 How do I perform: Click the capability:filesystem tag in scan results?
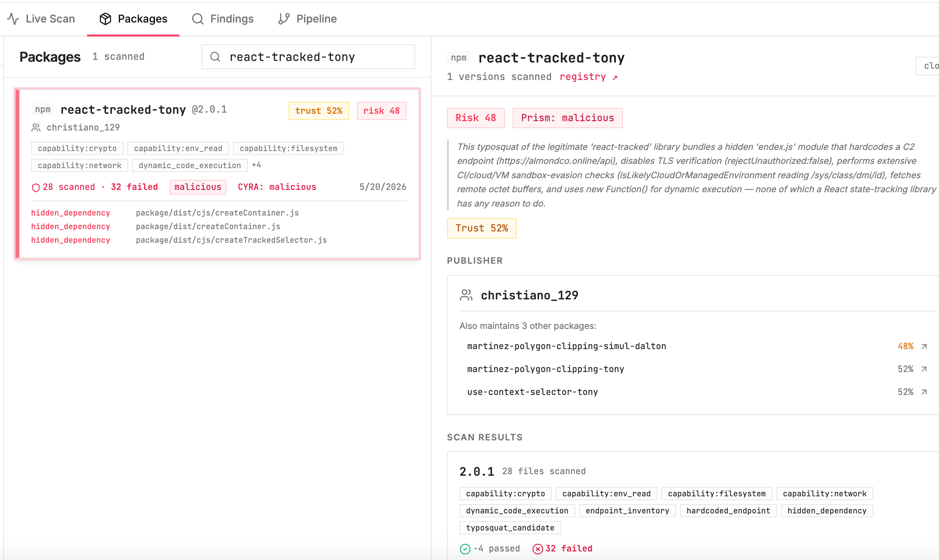[717, 494]
